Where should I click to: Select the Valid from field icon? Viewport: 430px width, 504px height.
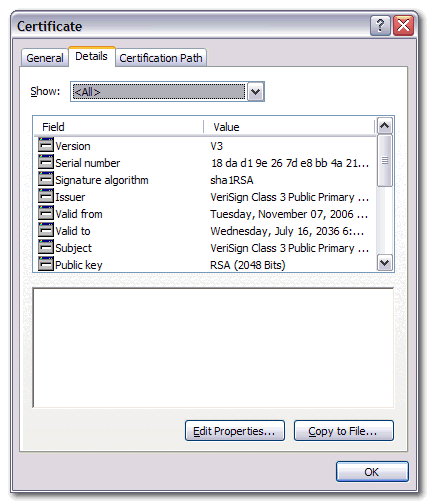(46, 213)
